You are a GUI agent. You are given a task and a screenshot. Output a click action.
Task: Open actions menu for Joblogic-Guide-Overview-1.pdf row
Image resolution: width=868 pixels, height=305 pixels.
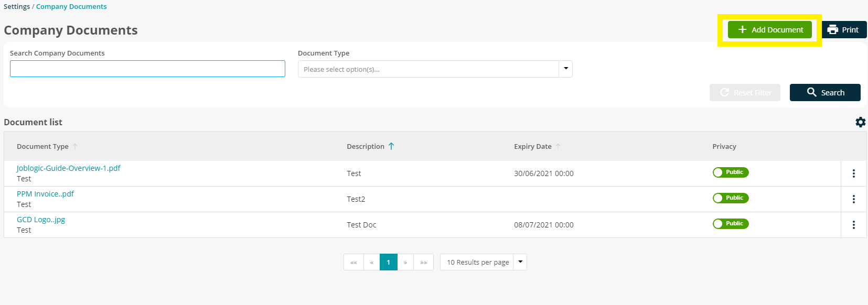[854, 173]
